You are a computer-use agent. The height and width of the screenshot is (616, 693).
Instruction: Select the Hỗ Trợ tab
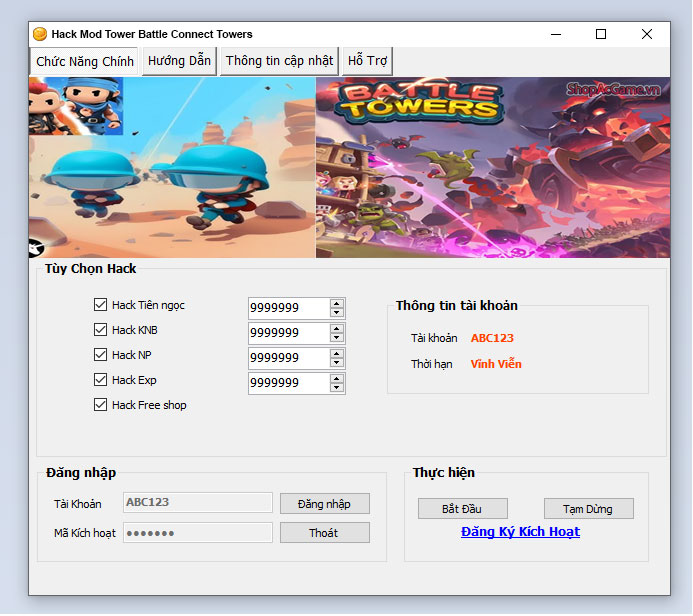point(367,61)
